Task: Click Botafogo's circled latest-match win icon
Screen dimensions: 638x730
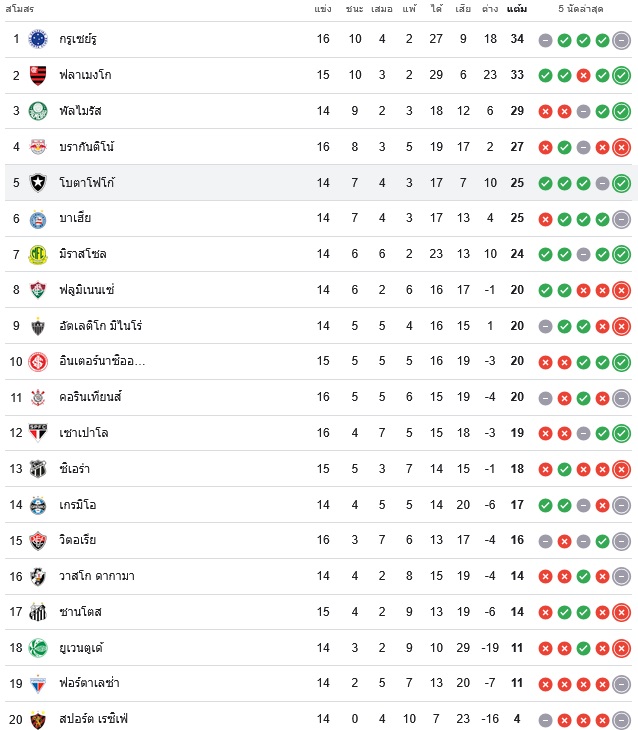Action: coord(621,183)
